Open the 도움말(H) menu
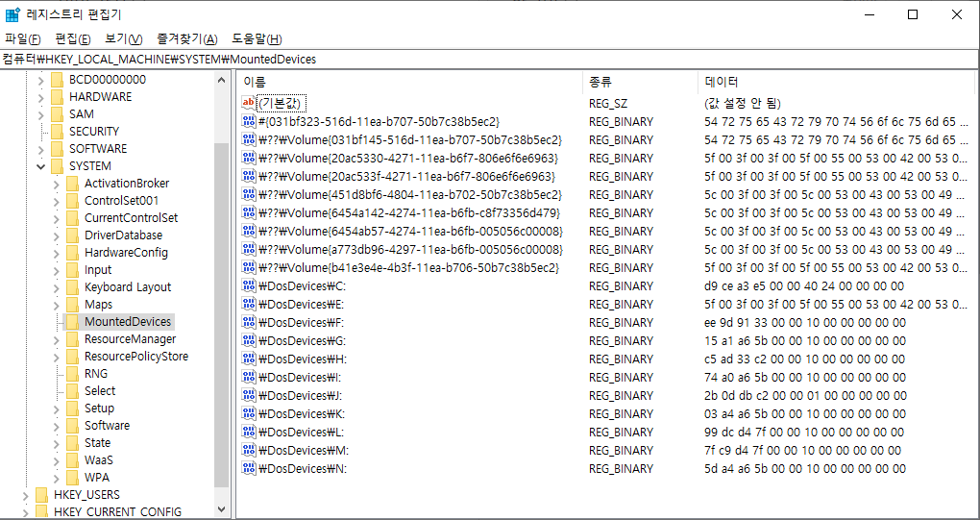The width and height of the screenshot is (980, 520). [x=257, y=38]
